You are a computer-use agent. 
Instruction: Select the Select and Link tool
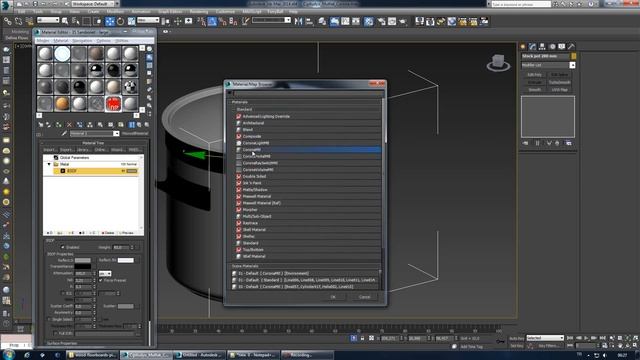click(x=8, y=21)
